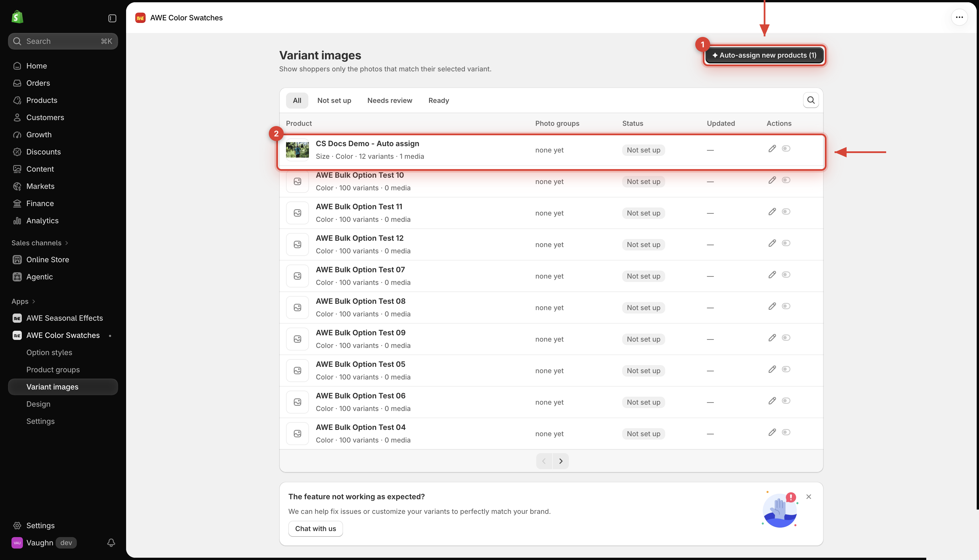The image size is (979, 560).
Task: Toggle visibility for CS Docs Demo row
Action: pos(786,148)
